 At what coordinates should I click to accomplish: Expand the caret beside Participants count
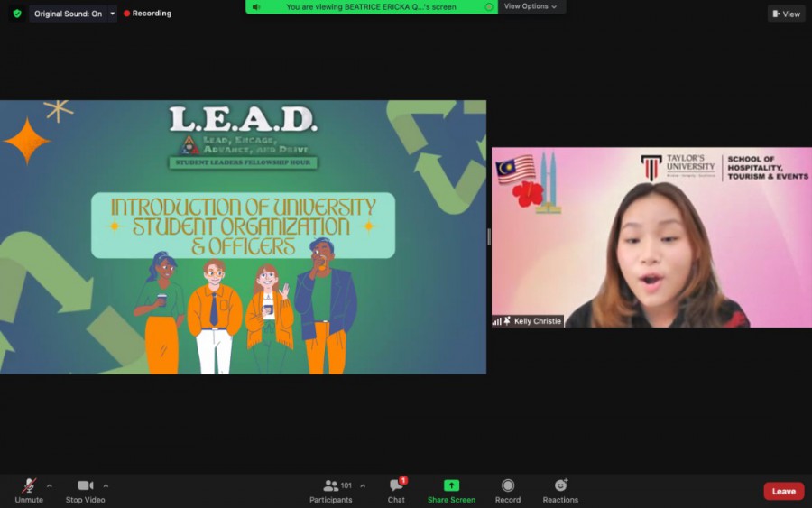363,485
